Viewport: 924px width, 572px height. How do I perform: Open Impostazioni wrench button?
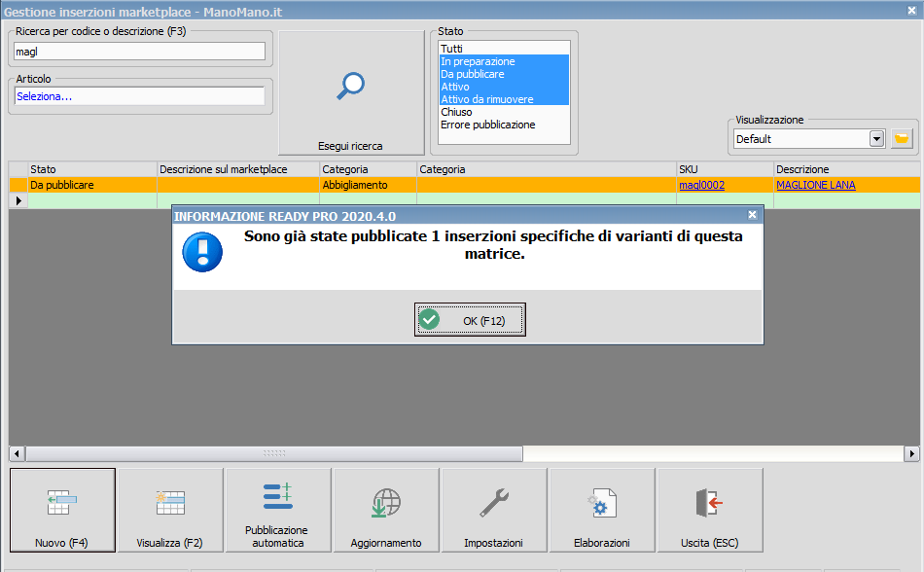(x=494, y=510)
